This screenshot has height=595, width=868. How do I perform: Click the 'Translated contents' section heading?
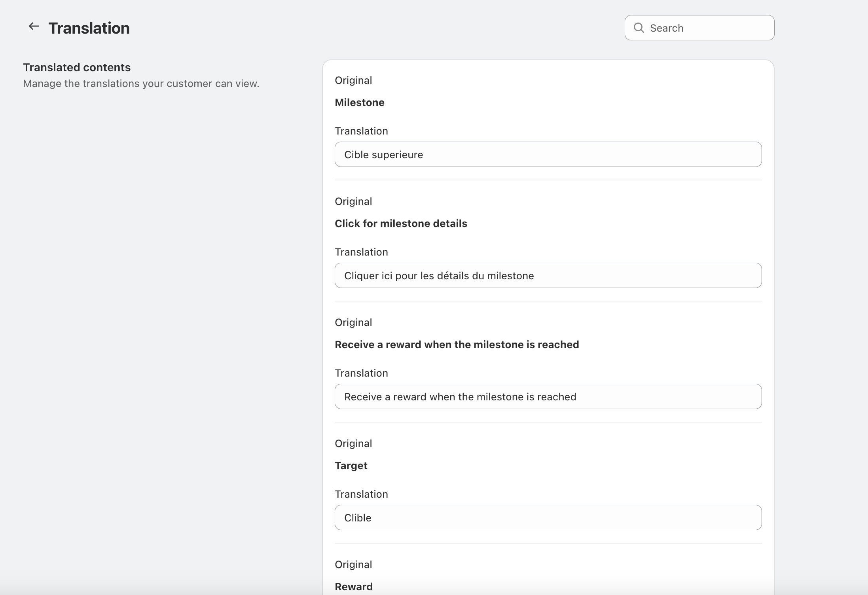(77, 67)
